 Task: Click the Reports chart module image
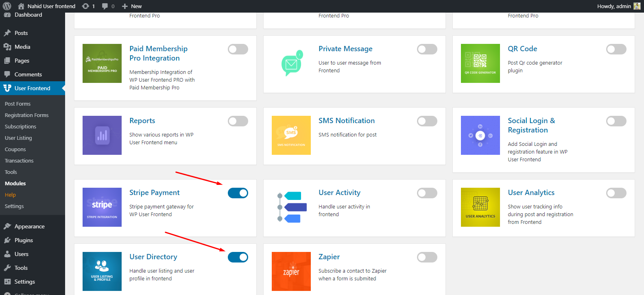[x=102, y=135]
